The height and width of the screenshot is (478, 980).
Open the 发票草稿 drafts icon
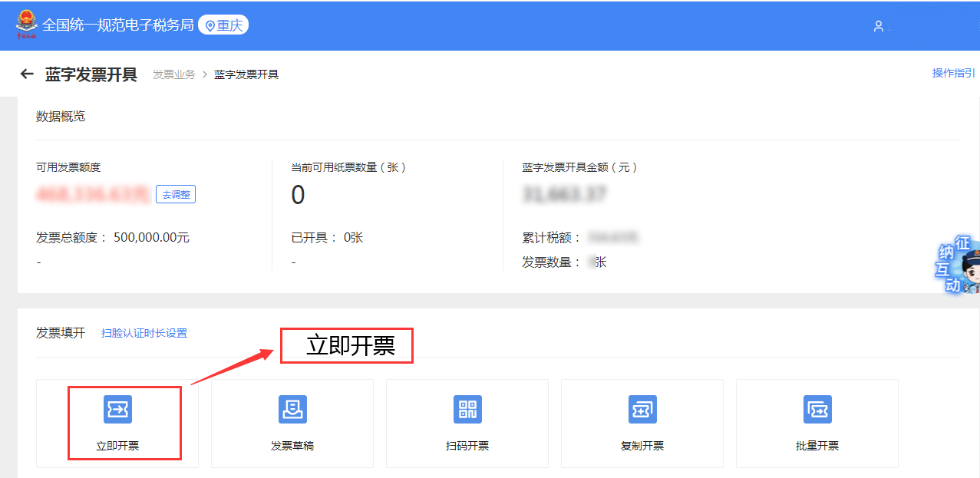click(x=292, y=410)
